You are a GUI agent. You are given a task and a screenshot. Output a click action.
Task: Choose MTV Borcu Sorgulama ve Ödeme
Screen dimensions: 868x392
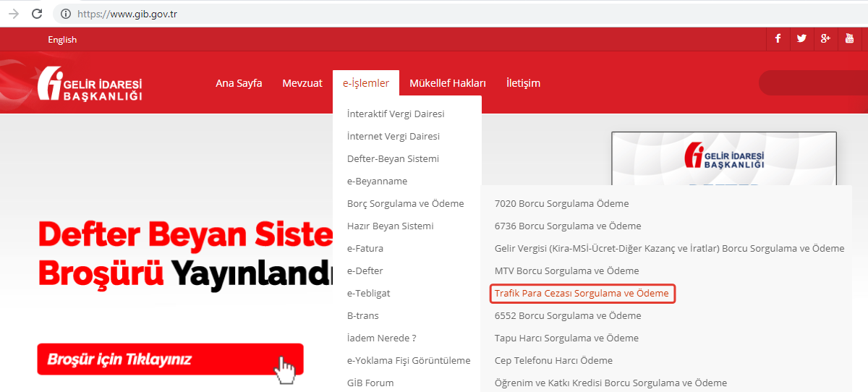(x=566, y=270)
